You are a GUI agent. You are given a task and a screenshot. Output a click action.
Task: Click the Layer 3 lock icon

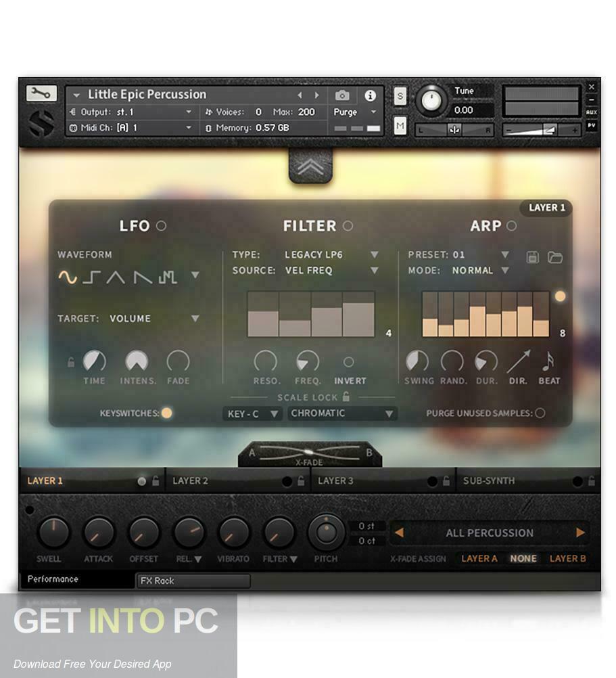point(446,481)
